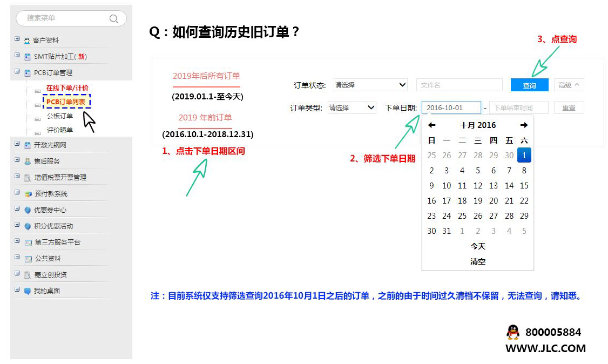Click the 优惠券中心 icon
The image size is (608, 364).
coord(28,210)
